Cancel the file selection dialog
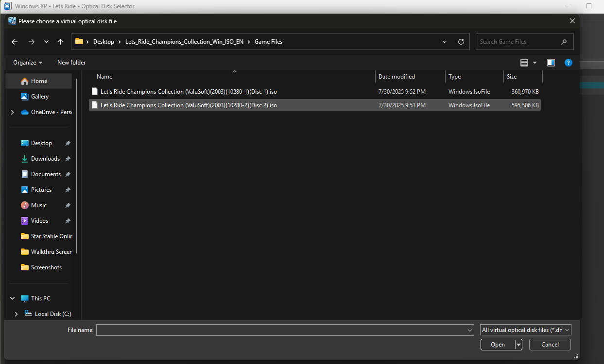 coord(550,345)
